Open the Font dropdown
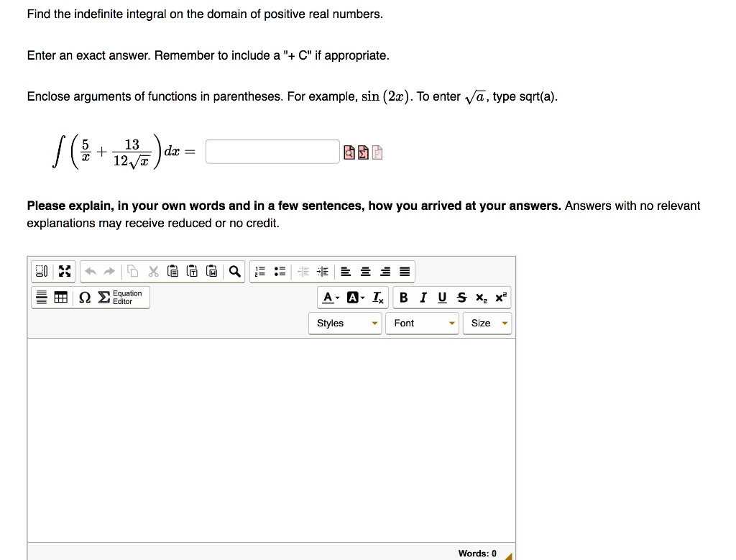Screen dimensions: 736x560 coord(422,323)
